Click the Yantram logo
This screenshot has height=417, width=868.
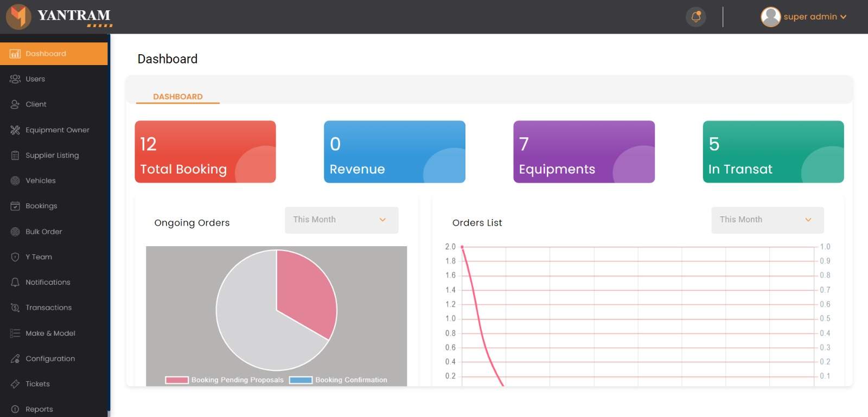[x=59, y=17]
